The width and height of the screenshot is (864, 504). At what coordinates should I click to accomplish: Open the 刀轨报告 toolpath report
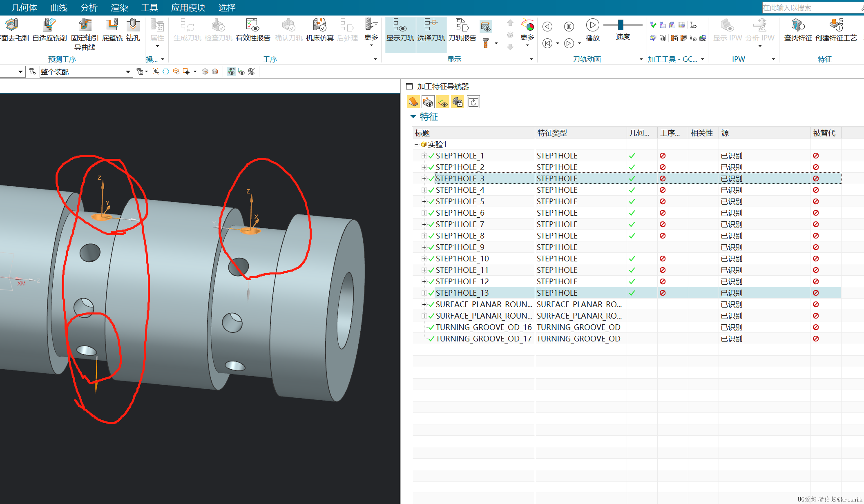point(462,30)
